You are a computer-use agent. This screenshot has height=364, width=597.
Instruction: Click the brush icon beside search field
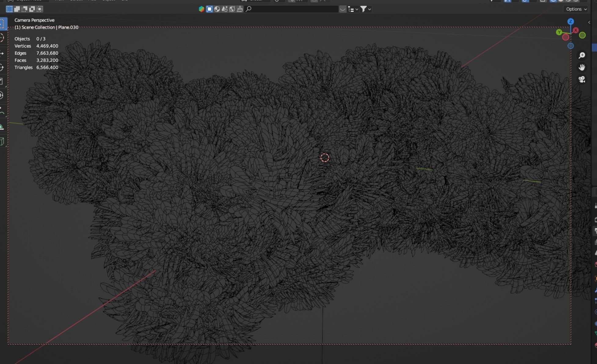(240, 9)
